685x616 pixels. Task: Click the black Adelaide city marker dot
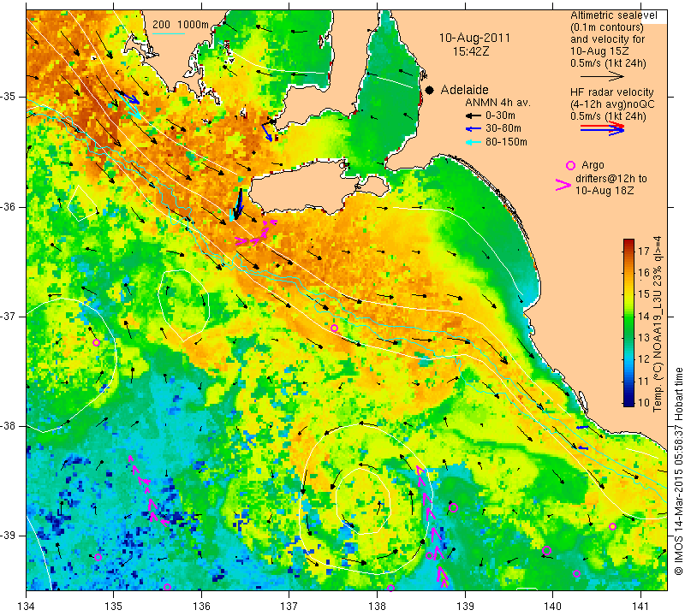[x=430, y=90]
